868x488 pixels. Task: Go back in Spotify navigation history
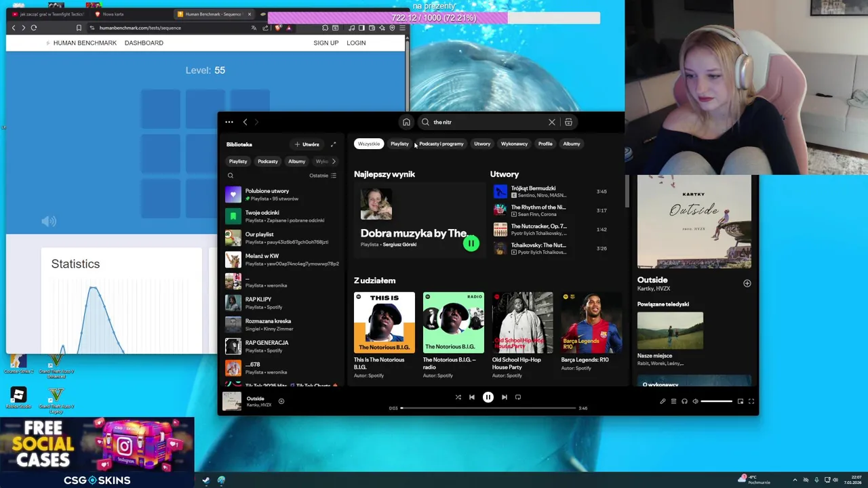pyautogui.click(x=245, y=122)
